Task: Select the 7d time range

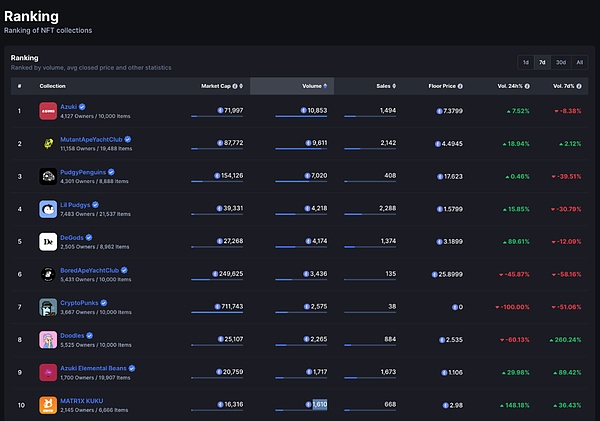Action: 542,62
